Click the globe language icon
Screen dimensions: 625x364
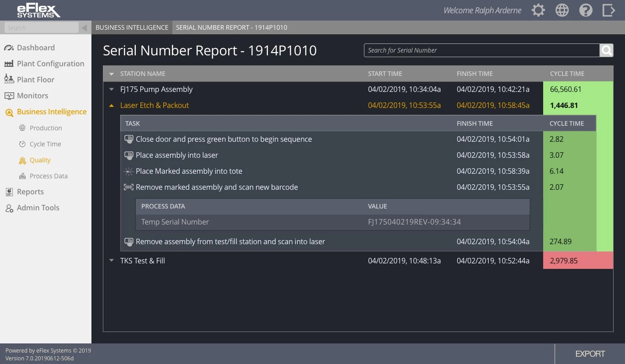coord(562,11)
